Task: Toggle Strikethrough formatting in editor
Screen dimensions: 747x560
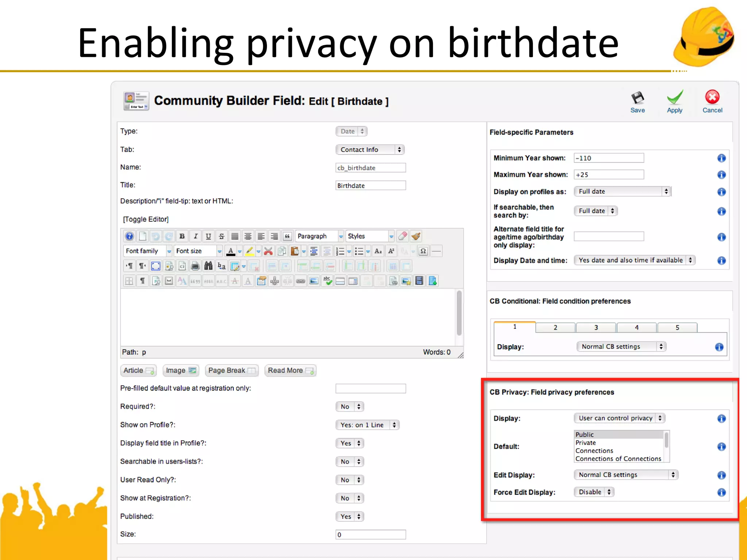Action: (x=221, y=236)
